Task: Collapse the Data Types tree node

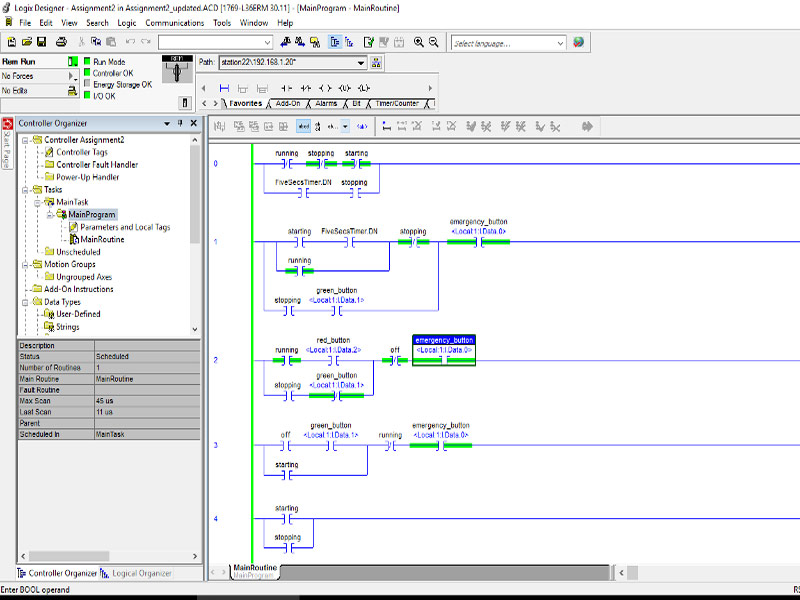Action: 25,302
